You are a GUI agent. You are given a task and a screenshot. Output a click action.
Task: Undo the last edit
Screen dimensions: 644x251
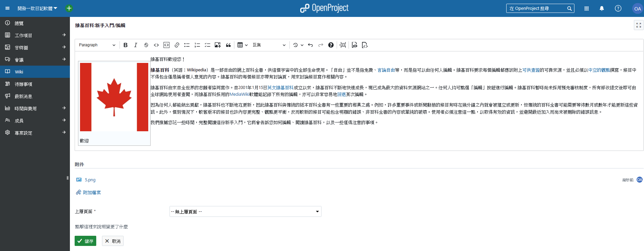[310, 45]
